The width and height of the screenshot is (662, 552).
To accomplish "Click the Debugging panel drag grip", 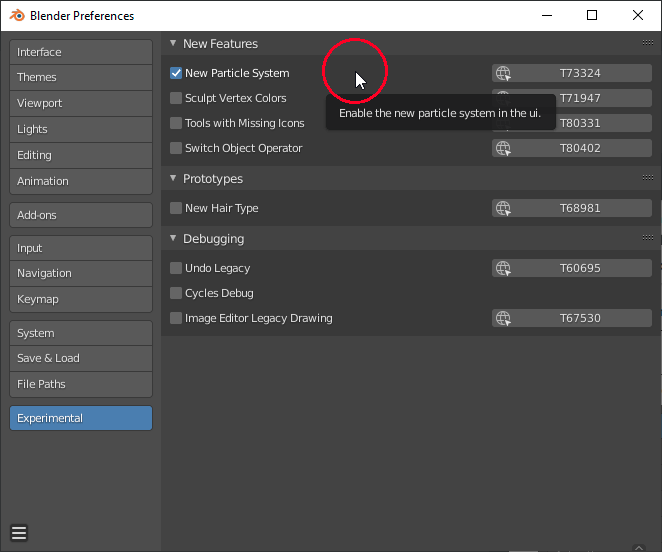I will 648,238.
